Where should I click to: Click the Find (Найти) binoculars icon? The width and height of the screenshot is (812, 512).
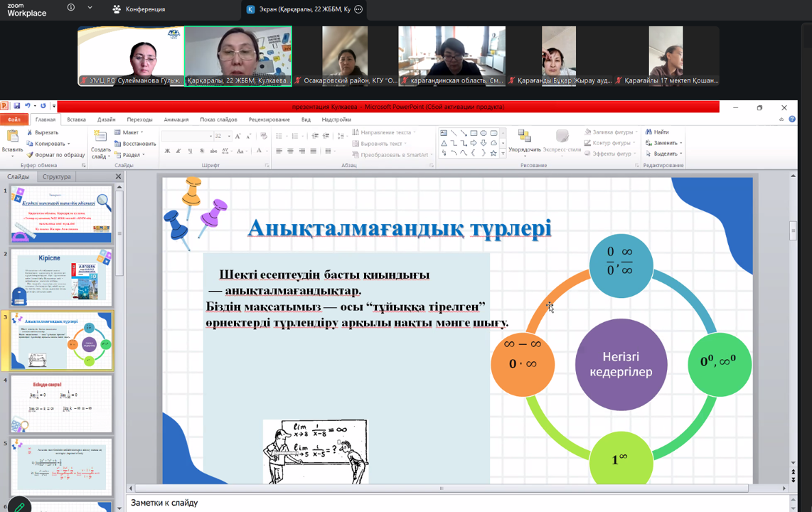(x=648, y=132)
